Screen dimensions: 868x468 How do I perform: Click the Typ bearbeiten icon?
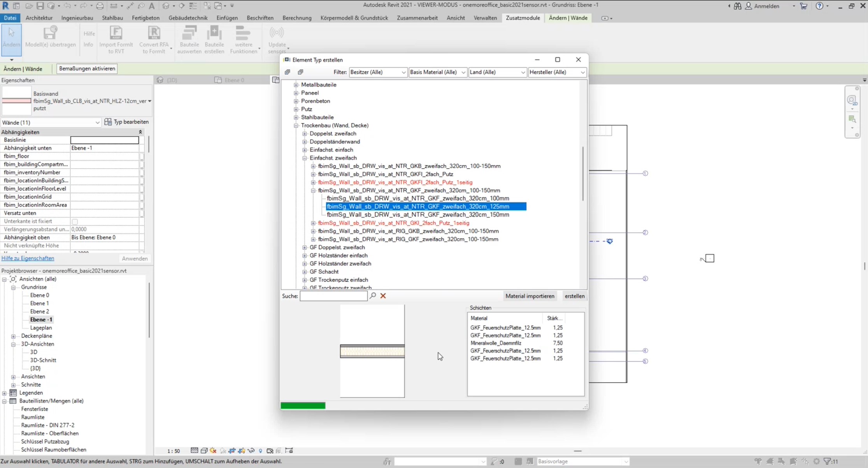(x=108, y=122)
